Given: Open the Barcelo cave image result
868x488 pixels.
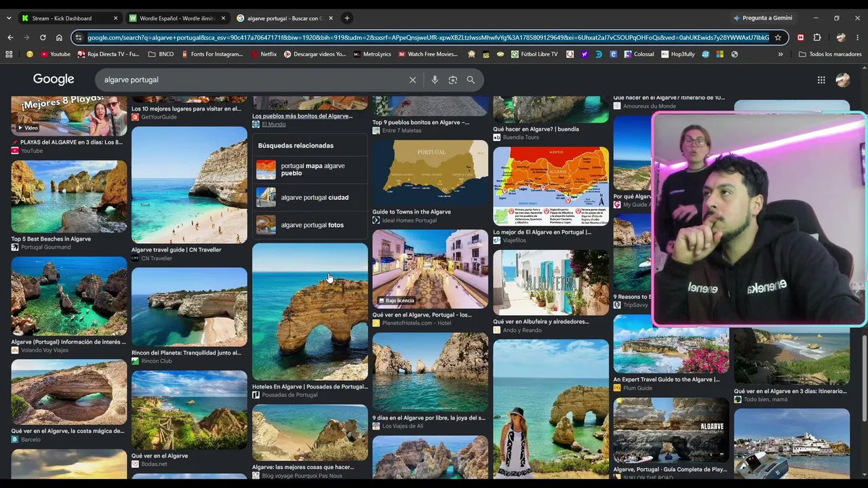Looking at the screenshot, I should 68,392.
